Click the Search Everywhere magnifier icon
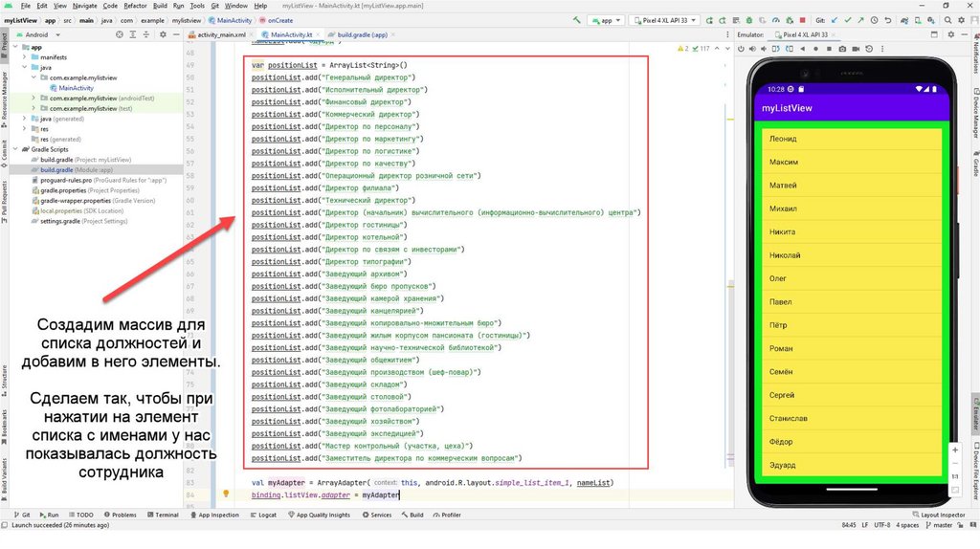The height and width of the screenshot is (549, 980). tap(947, 19)
